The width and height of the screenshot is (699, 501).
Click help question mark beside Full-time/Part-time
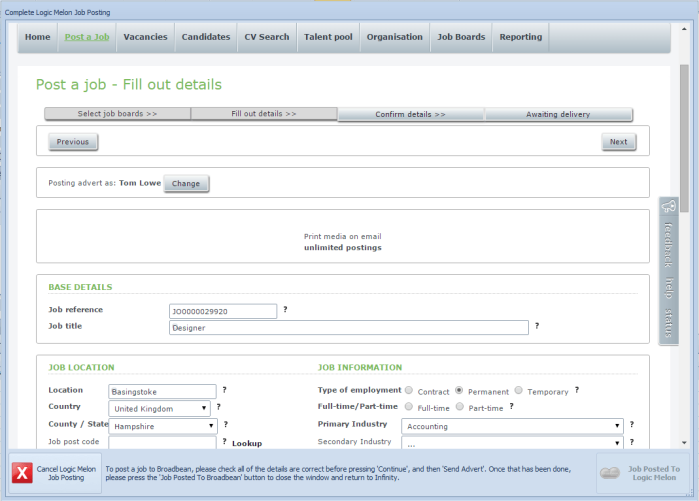click(511, 407)
